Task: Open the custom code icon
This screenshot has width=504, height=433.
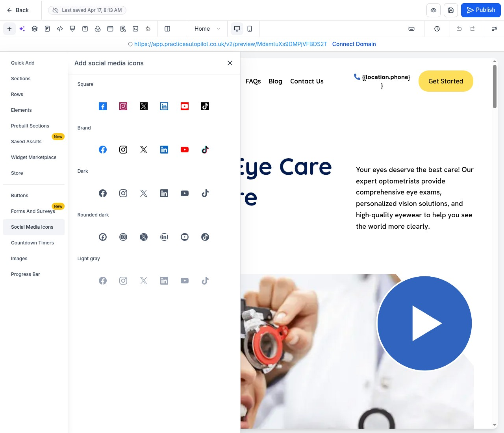Action: click(60, 29)
